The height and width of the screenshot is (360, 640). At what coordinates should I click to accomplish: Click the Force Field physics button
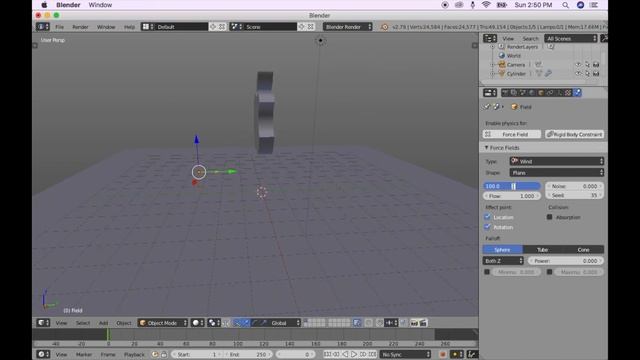point(512,134)
